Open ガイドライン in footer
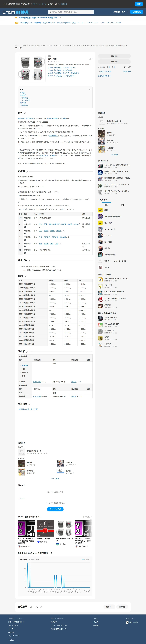The image size is (146, 644). click(13, 625)
